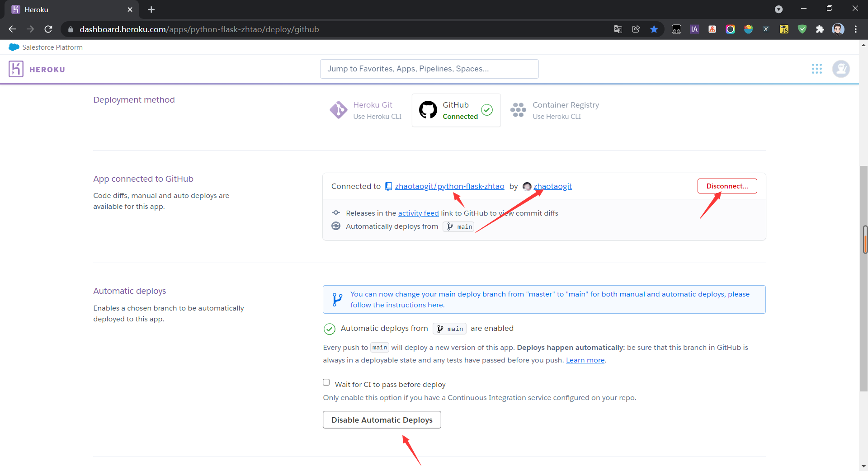Image resolution: width=868 pixels, height=471 pixels.
Task: Click the Salesforce Platform text link
Action: click(x=52, y=47)
